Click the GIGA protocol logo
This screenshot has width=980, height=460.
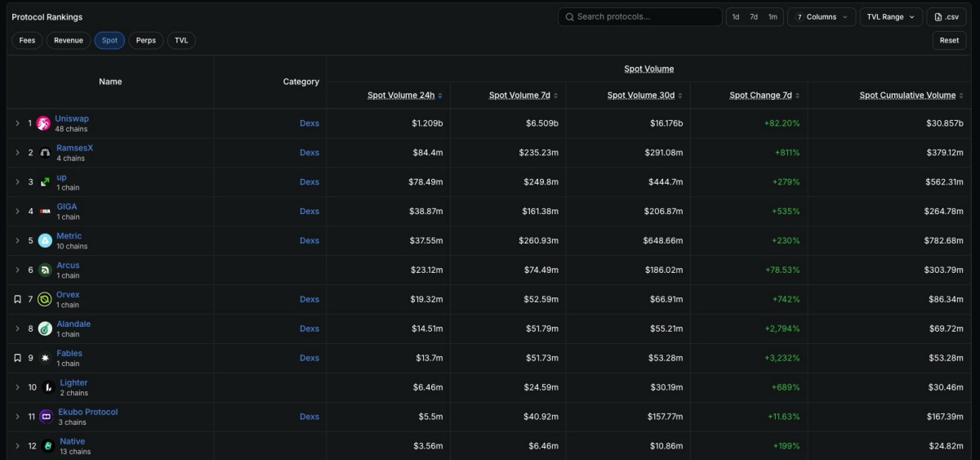44,212
